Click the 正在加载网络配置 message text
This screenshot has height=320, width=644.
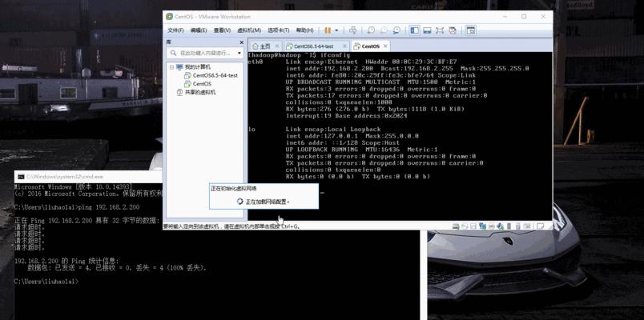click(x=268, y=202)
